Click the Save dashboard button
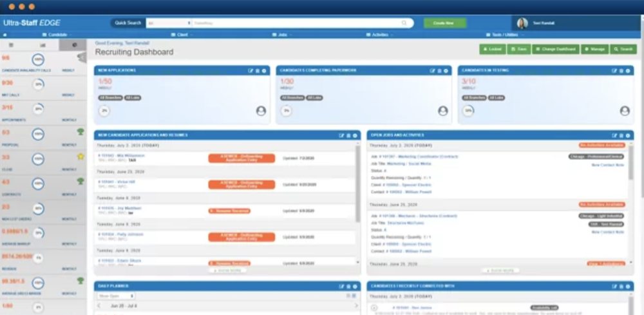Viewport: 644px width, 315px height. pyautogui.click(x=518, y=49)
